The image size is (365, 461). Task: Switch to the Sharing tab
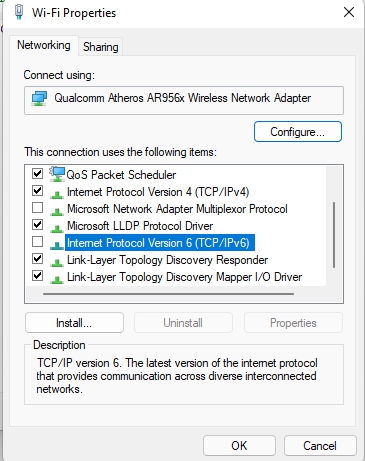(101, 47)
